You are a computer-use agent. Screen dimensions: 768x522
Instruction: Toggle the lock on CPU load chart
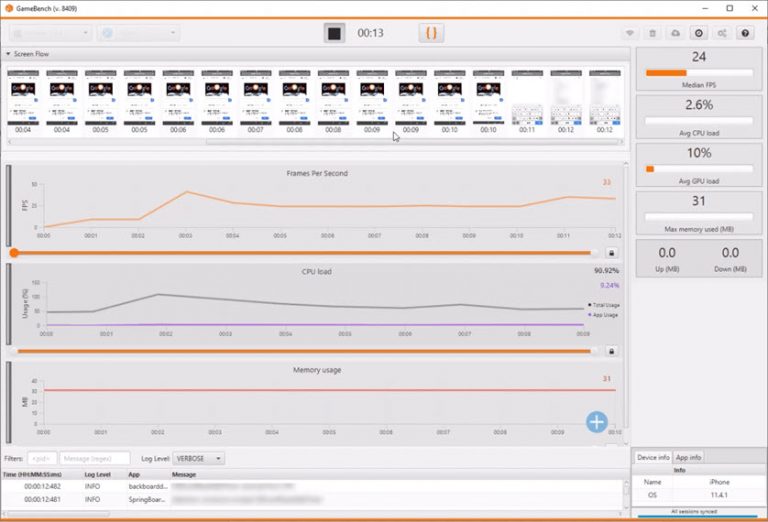pos(611,351)
